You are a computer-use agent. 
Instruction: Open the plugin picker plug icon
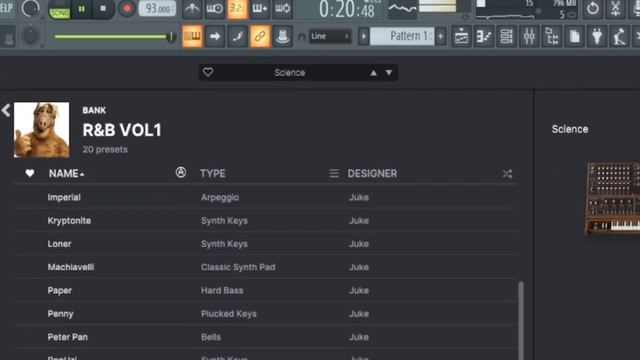pos(597,36)
